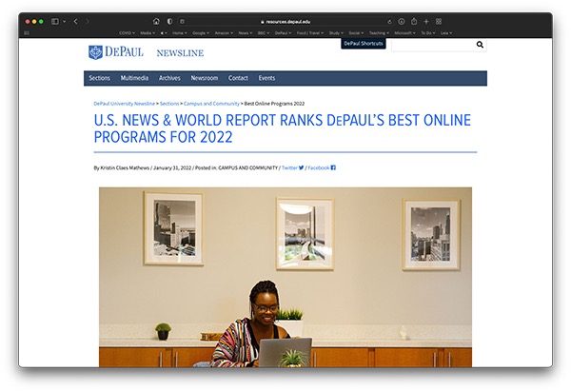
Task: Reload the page with refresh icon
Action: point(389,22)
